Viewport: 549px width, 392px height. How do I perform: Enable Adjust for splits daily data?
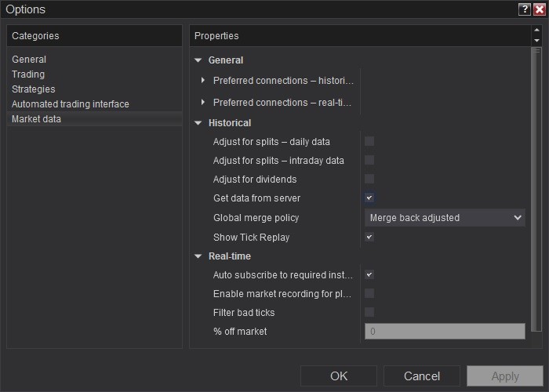[369, 142]
